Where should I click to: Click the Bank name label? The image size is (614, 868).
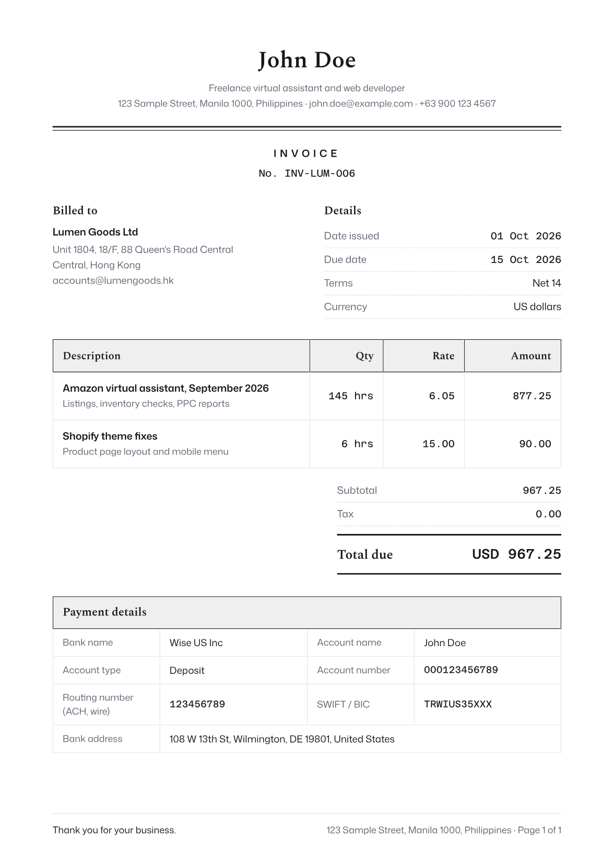tap(88, 643)
